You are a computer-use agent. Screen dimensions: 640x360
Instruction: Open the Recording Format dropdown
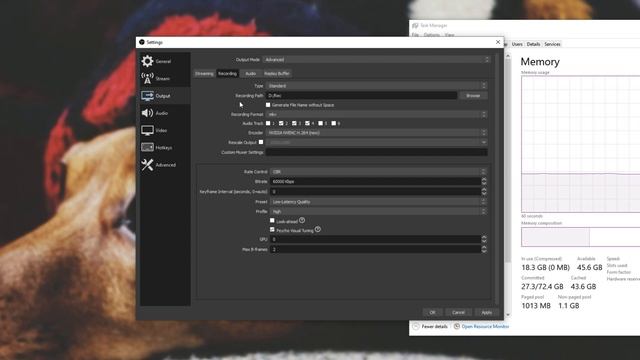376,114
